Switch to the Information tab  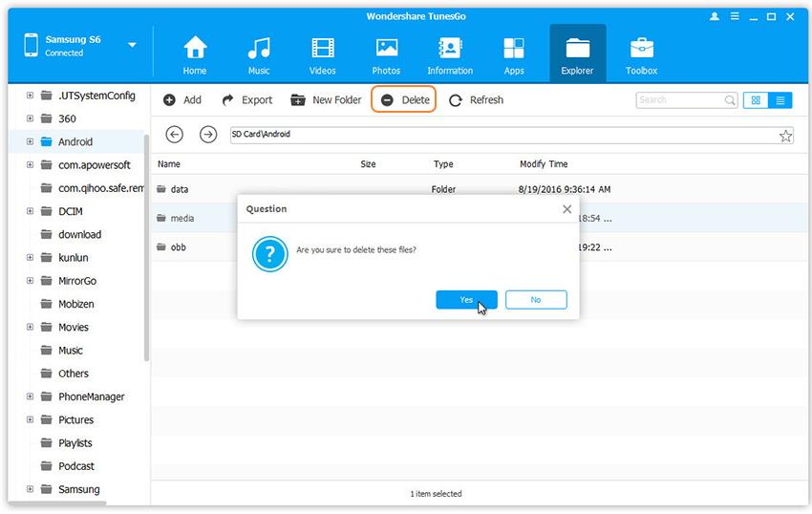[450, 54]
